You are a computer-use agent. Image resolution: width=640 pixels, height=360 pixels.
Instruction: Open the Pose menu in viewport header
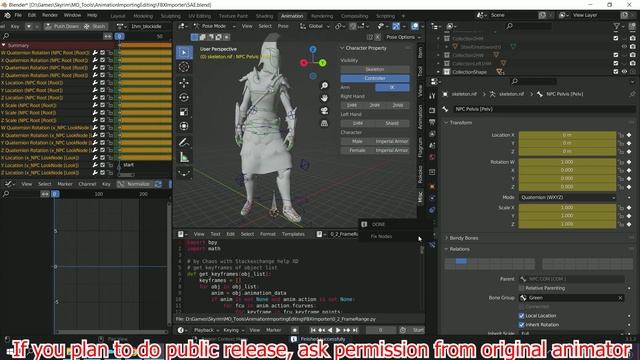283,26
